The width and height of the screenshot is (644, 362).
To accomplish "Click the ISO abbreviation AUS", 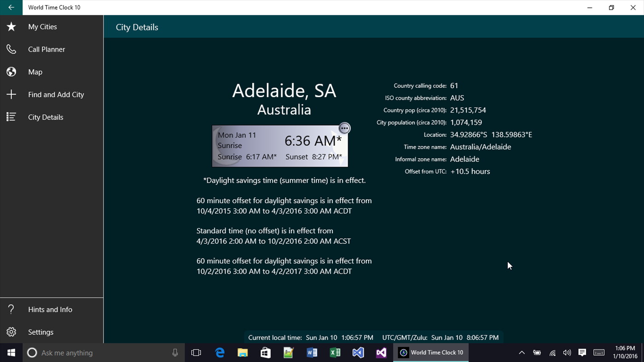I will pyautogui.click(x=457, y=98).
